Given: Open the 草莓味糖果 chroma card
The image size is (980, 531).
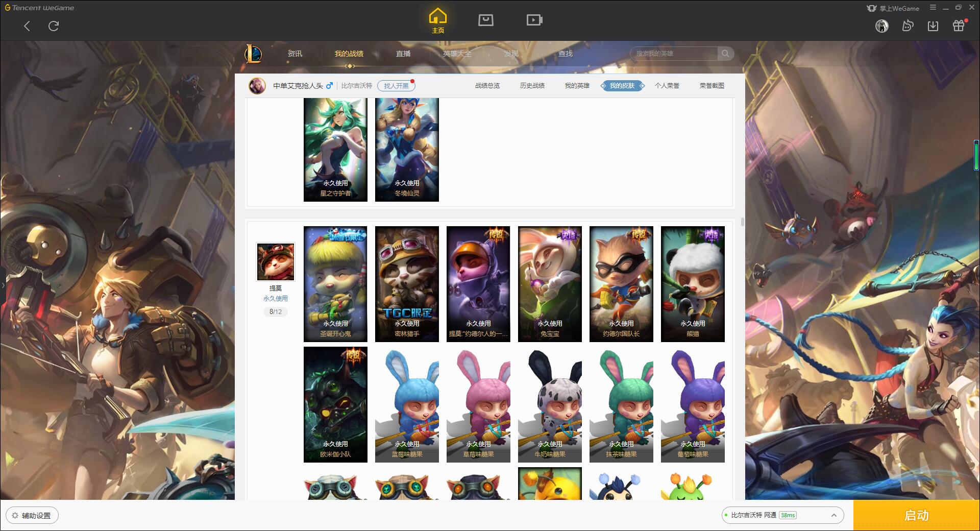Looking at the screenshot, I should point(478,404).
